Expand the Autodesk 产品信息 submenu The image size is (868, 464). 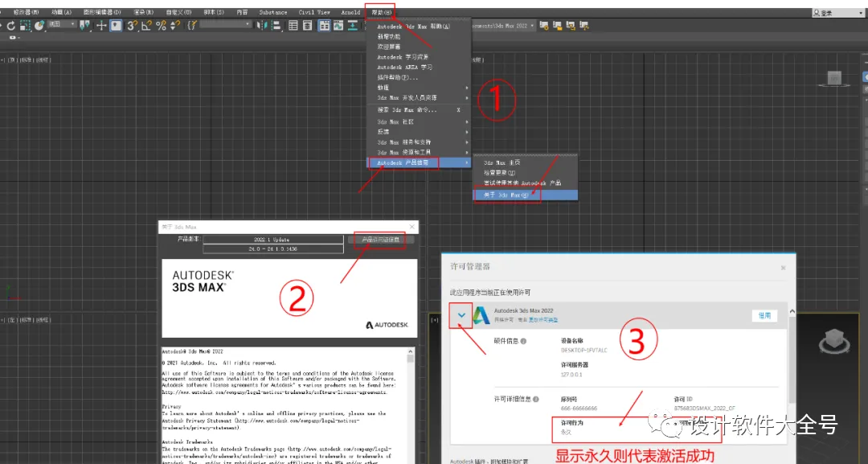419,162
